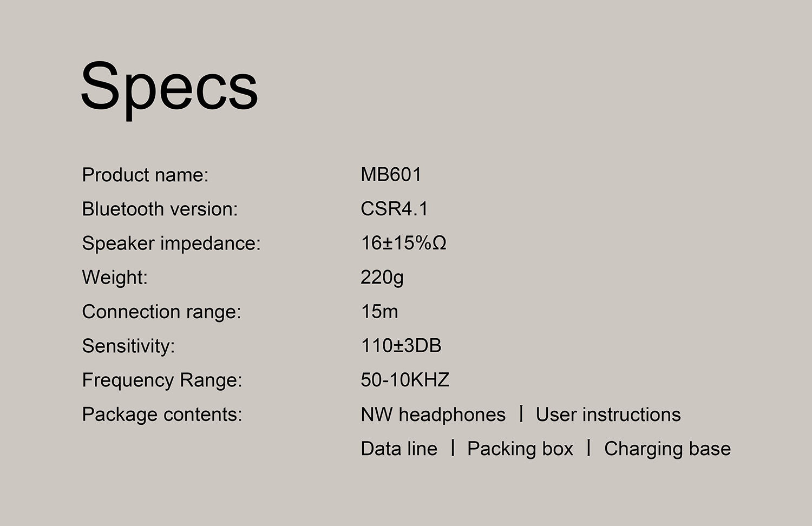The height and width of the screenshot is (526, 812).
Task: Click the 16±15%Ω impedance value
Action: coord(403,243)
